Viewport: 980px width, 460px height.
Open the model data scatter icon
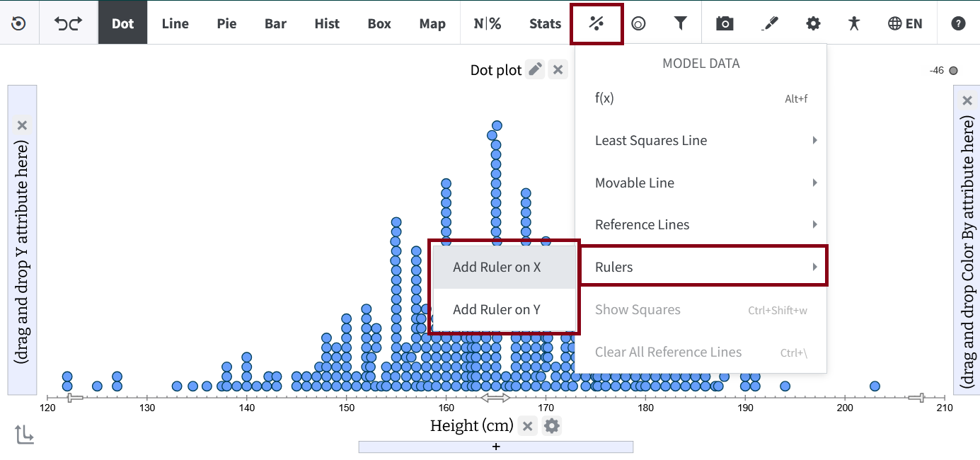point(597,23)
